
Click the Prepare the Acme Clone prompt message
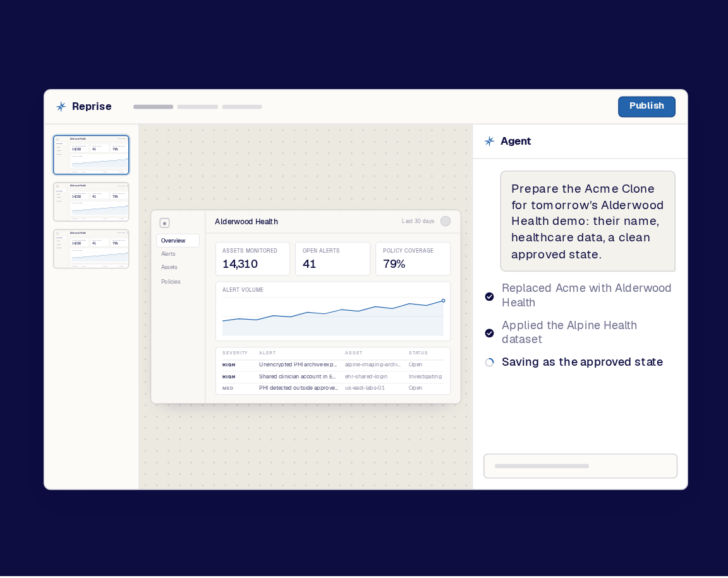[588, 221]
